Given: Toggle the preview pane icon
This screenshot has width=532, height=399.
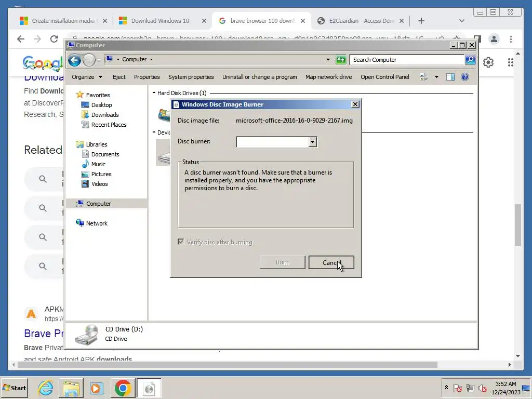Looking at the screenshot, I should point(450,77).
